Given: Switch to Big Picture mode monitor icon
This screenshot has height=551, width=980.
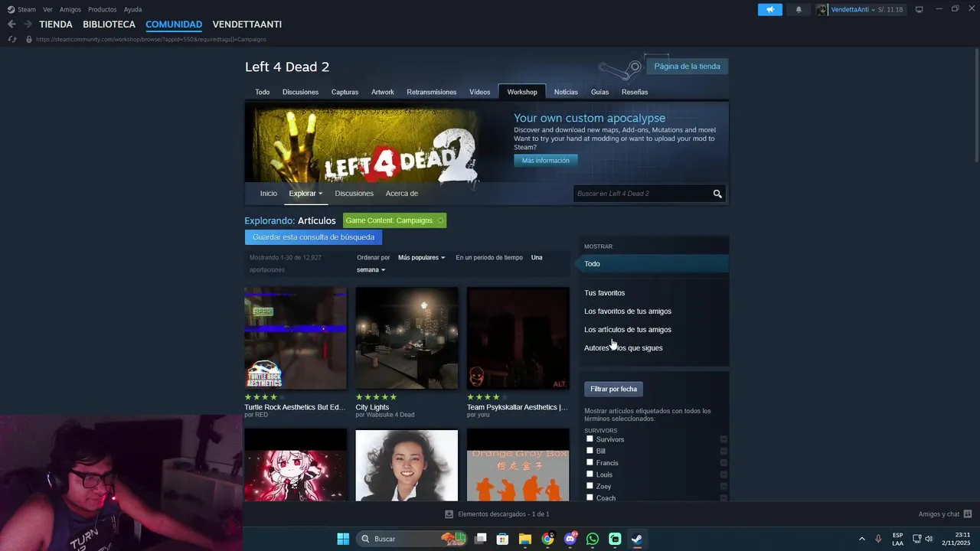Looking at the screenshot, I should click(920, 9).
